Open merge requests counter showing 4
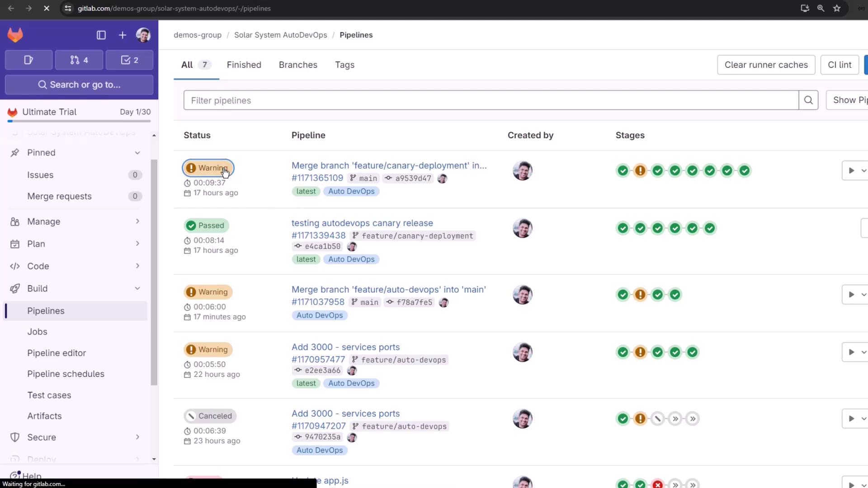Image resolution: width=868 pixels, height=488 pixels. click(x=79, y=60)
